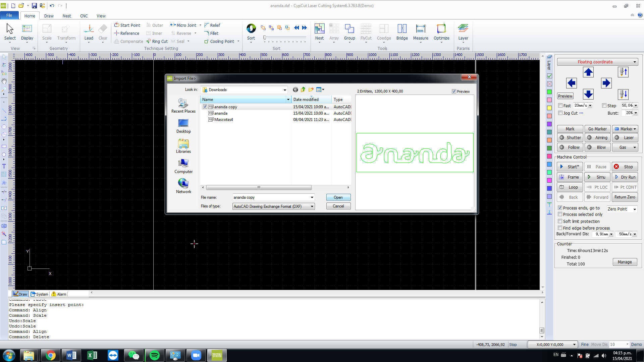The width and height of the screenshot is (644, 362).
Task: Click the Dry Run button
Action: click(625, 177)
